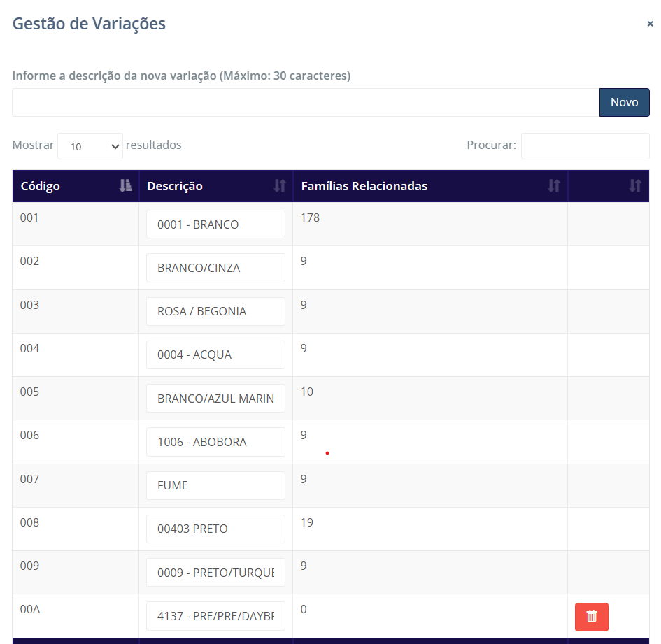
Task: Edit the BRANCO/AZUL MARIN description field
Action: 215,399
